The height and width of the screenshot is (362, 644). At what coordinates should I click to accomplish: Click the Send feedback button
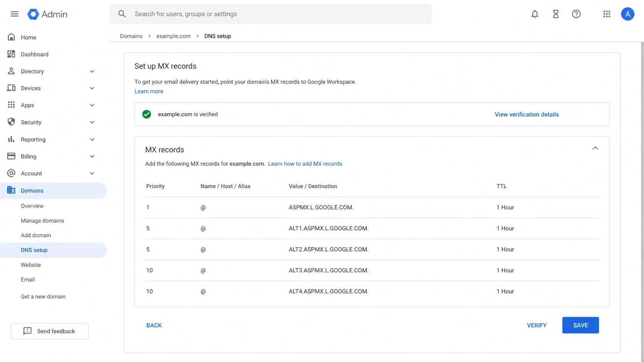pyautogui.click(x=50, y=331)
